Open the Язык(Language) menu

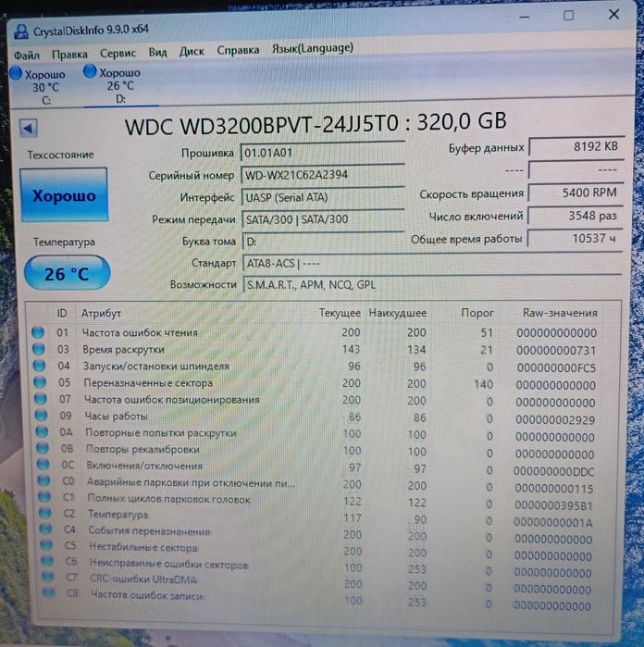(313, 48)
